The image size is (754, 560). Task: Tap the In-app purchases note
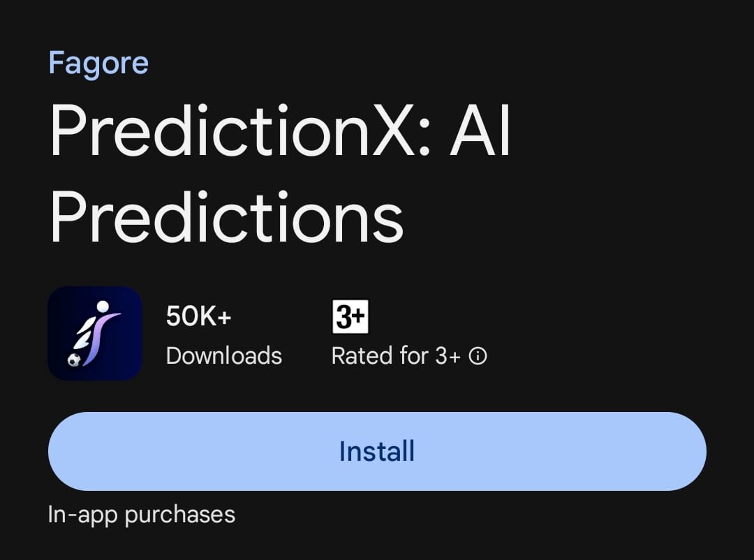pyautogui.click(x=142, y=515)
